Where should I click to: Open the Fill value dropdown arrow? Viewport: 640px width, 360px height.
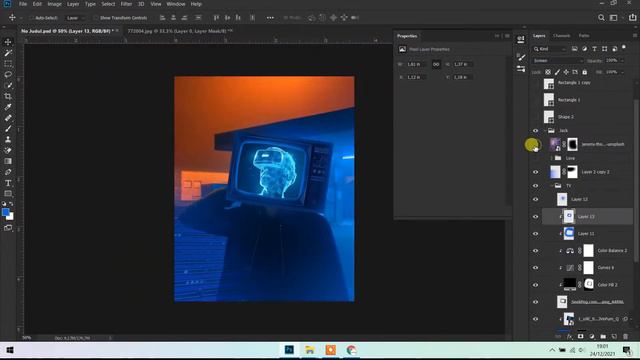(622, 72)
